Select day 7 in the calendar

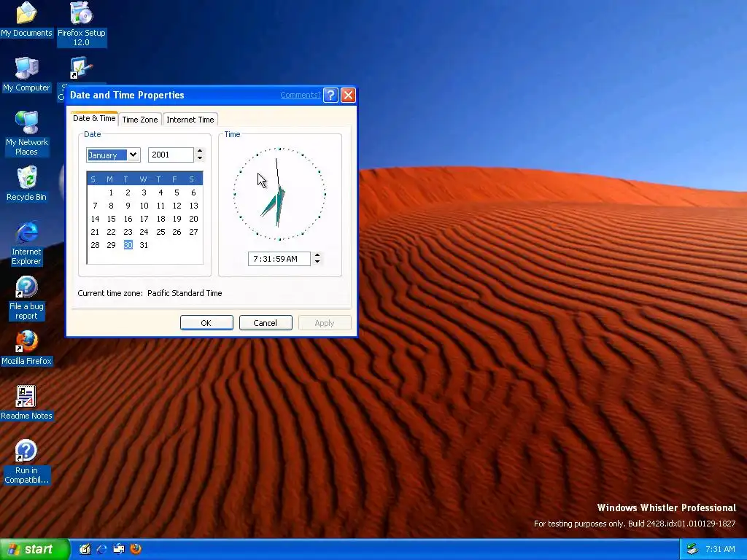point(95,206)
